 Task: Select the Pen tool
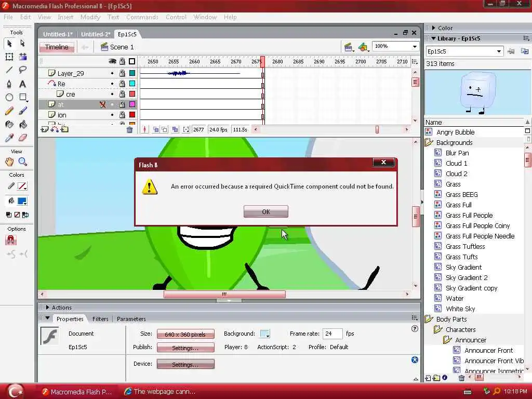[x=9, y=84]
